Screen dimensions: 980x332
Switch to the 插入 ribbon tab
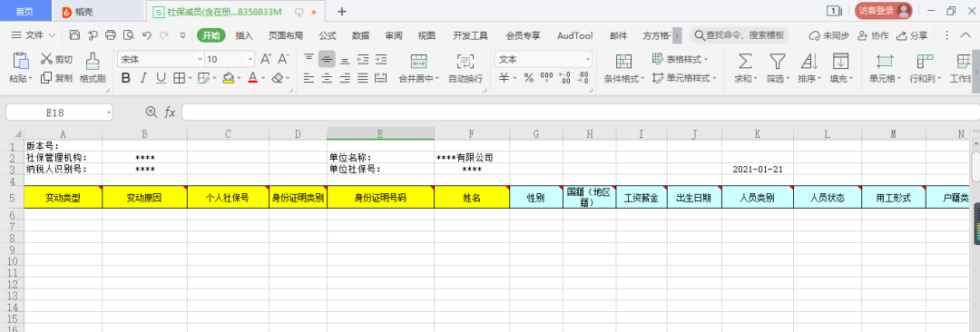[244, 35]
